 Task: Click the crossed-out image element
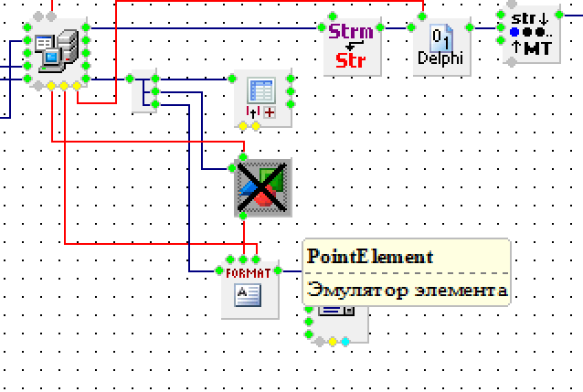coord(262,188)
